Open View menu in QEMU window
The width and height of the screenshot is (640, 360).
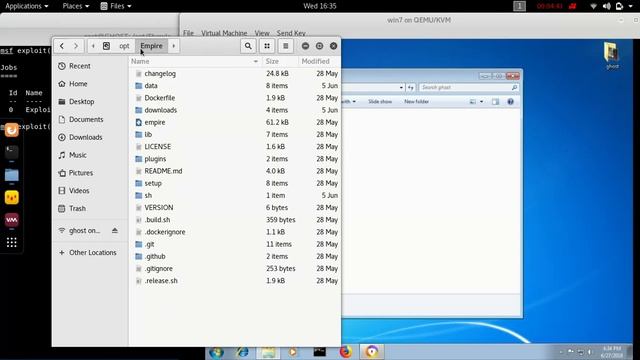(x=262, y=33)
